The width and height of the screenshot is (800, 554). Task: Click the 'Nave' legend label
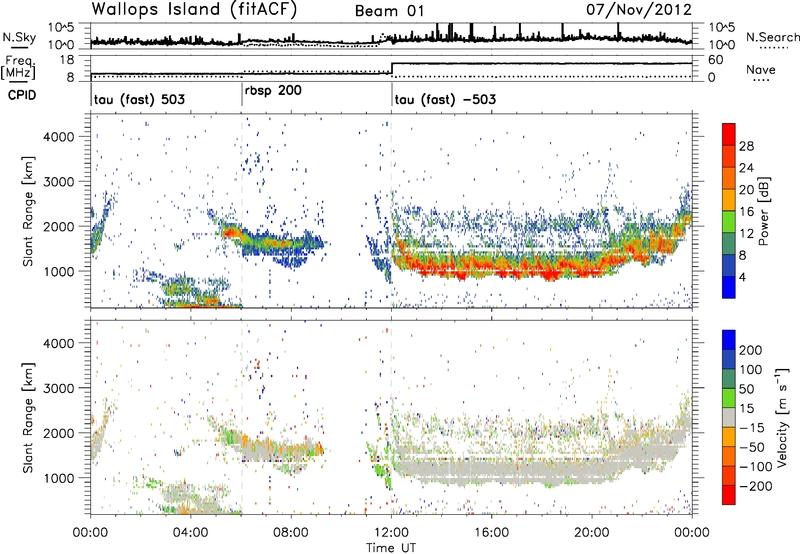(x=760, y=69)
